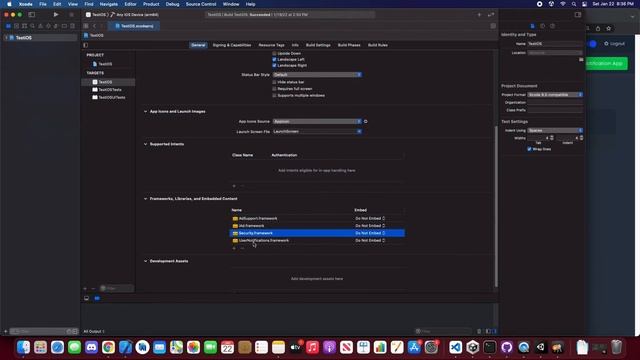Open Visual Studio Code from the Dock
Viewport: 640px width, 360px height.
click(x=456, y=347)
